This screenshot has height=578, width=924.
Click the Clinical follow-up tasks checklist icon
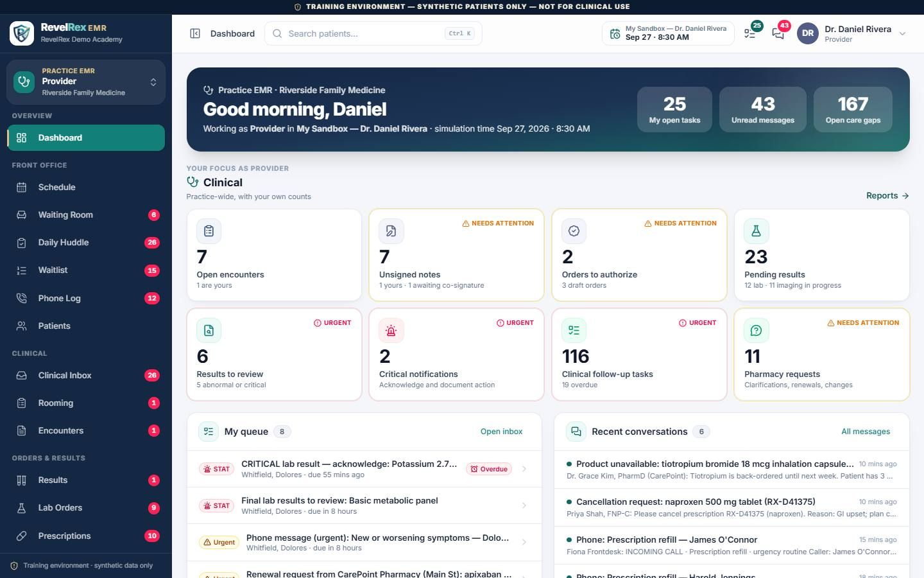pos(574,331)
